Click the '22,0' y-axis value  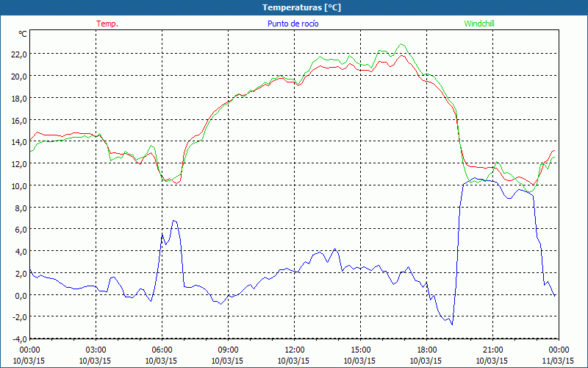[20, 54]
